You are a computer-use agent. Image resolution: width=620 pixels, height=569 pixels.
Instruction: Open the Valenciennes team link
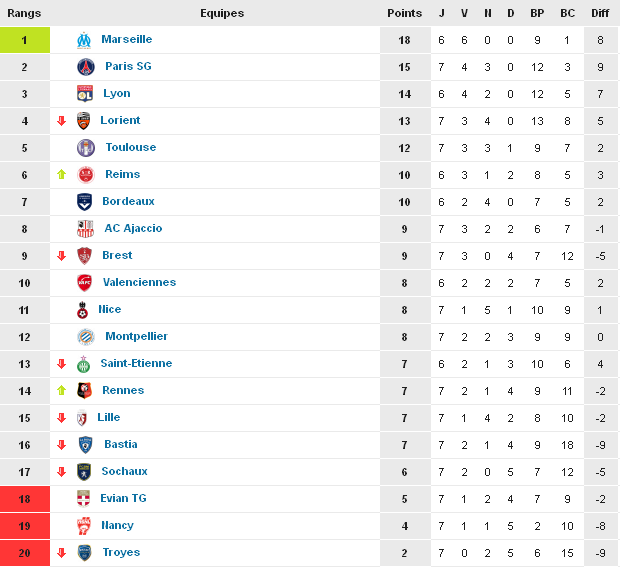pyautogui.click(x=139, y=283)
